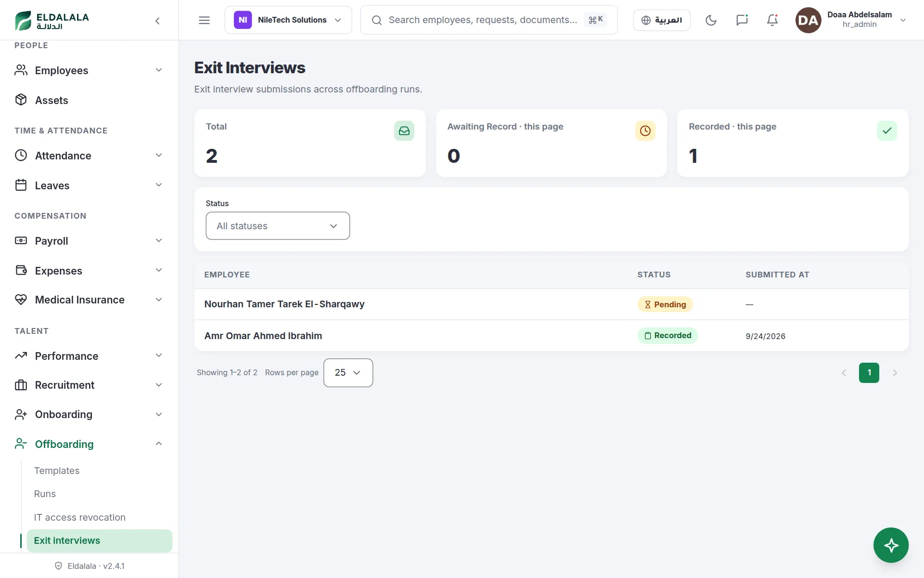924x578 pixels.
Task: Click the Pending status badge
Action: pyautogui.click(x=665, y=304)
